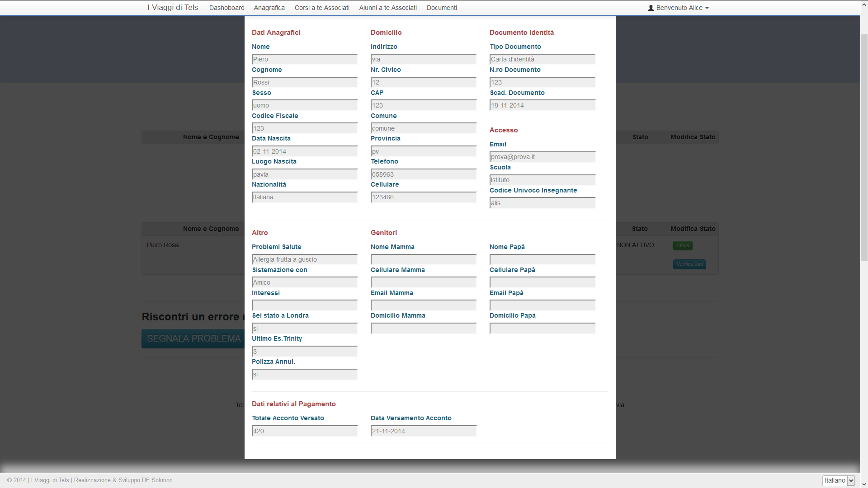Click the Data Nascita field 02-11-2014
Viewport: 868px width, 488px height.
pyautogui.click(x=304, y=151)
